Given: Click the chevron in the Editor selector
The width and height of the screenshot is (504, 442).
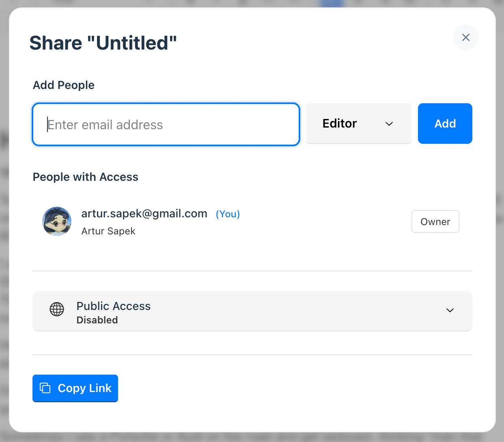Looking at the screenshot, I should click(389, 124).
